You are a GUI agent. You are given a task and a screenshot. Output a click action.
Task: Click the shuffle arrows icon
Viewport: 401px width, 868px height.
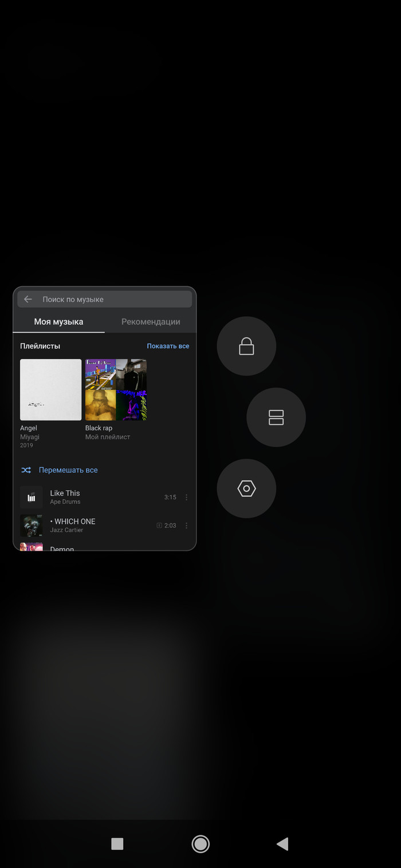(26, 470)
